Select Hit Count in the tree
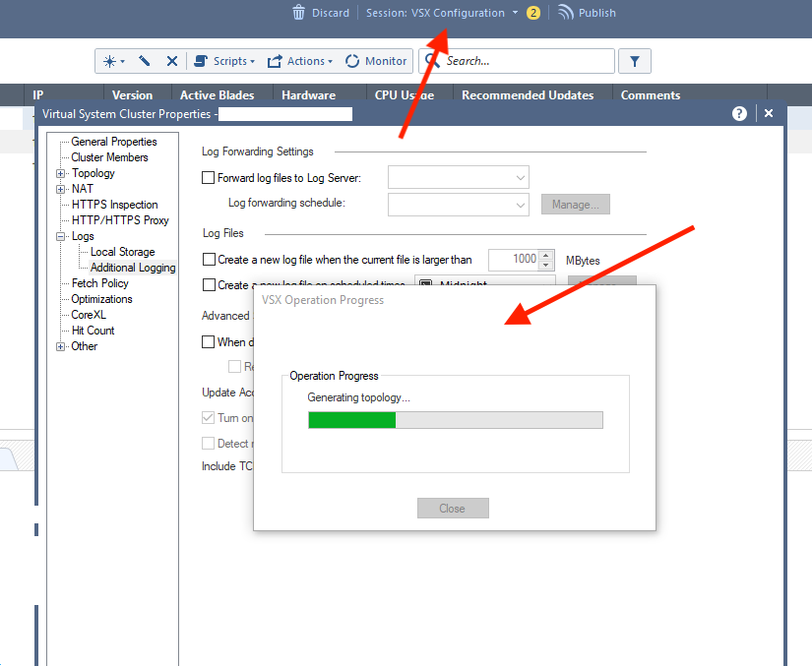 pos(93,331)
